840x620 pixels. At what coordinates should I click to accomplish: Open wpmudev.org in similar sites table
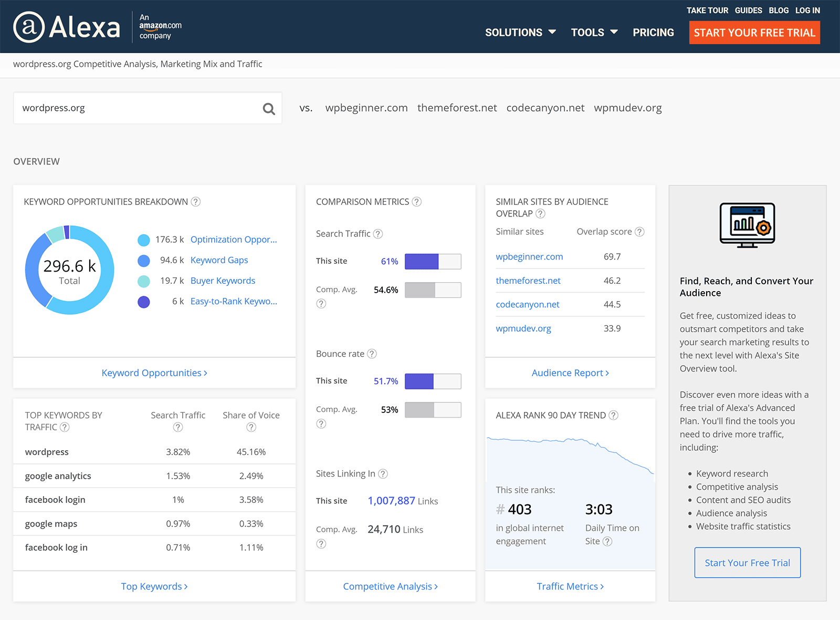click(523, 328)
